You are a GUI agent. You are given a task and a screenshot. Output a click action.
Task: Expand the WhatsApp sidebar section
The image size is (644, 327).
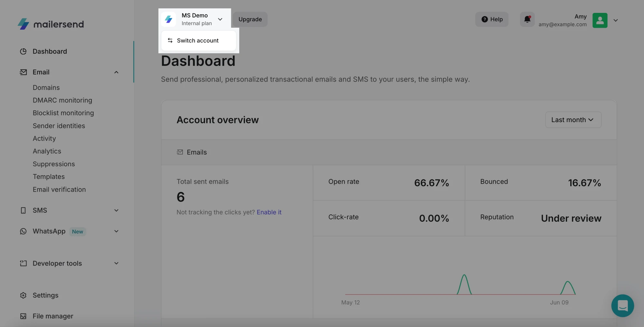[116, 231]
